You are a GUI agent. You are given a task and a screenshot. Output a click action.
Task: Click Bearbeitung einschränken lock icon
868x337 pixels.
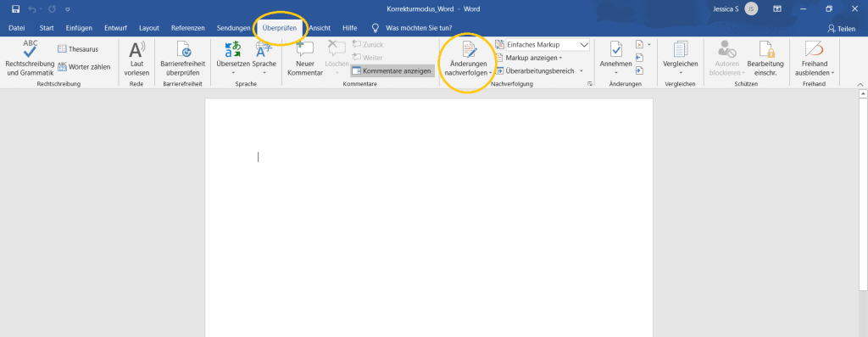pos(765,59)
